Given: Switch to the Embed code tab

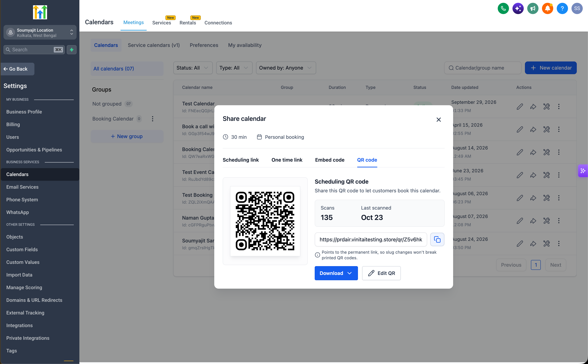Looking at the screenshot, I should pyautogui.click(x=329, y=160).
